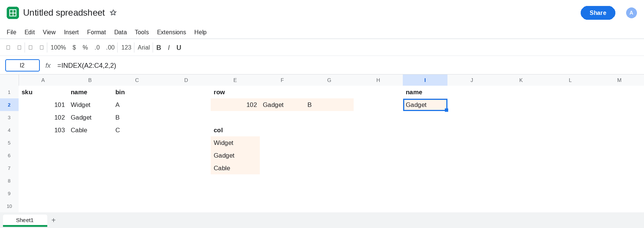The height and width of the screenshot is (228, 644).
Task: Open the File menu
Action: (x=12, y=32)
